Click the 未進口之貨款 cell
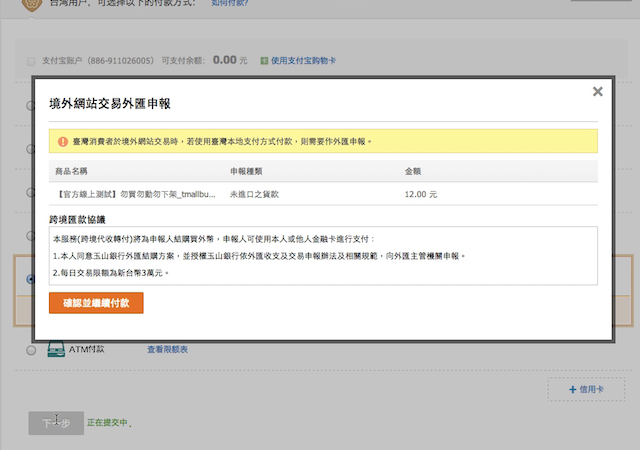640x450 pixels. (254, 194)
